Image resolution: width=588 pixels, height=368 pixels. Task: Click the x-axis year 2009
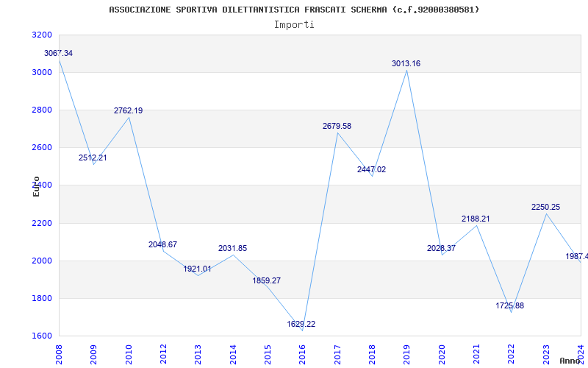tap(94, 355)
